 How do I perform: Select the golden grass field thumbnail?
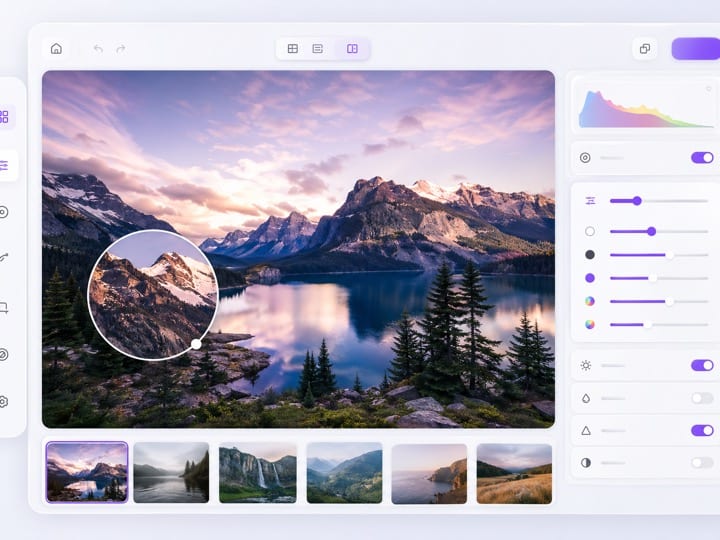[514, 473]
